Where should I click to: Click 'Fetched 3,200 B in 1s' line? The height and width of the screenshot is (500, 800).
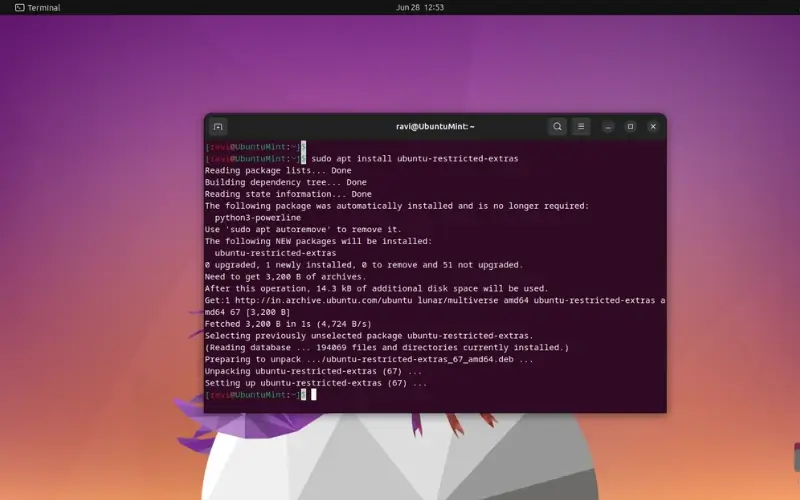288,324
